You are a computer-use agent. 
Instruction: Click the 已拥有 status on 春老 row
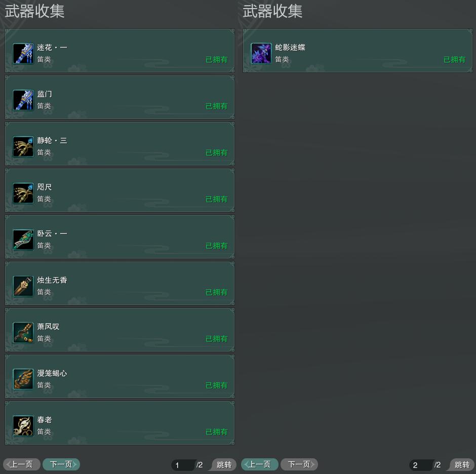pos(216,432)
